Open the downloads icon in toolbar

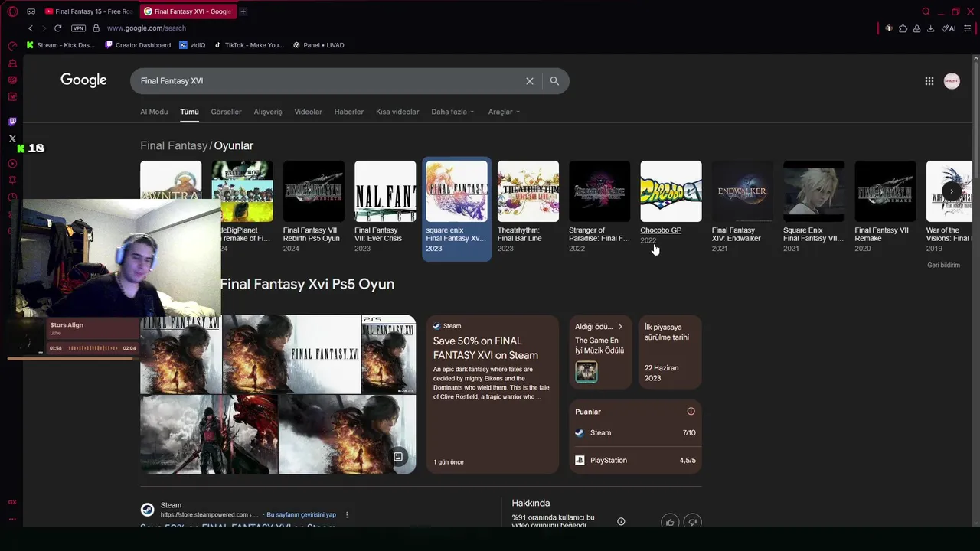click(930, 28)
